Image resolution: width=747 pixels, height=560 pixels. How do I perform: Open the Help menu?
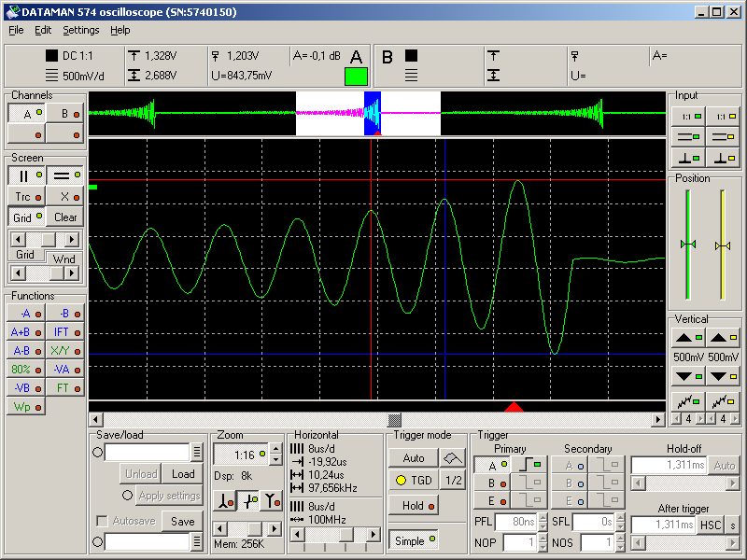click(x=120, y=30)
